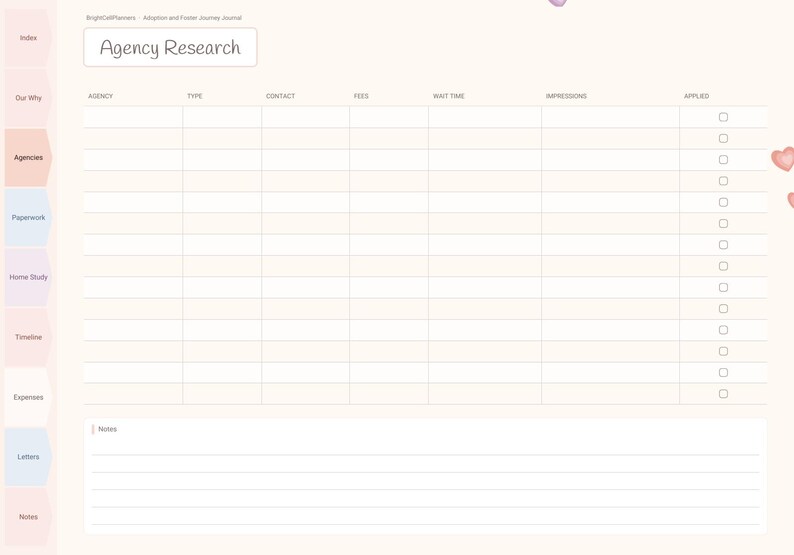
Task: Click the FEES column header
Action: coord(361,96)
